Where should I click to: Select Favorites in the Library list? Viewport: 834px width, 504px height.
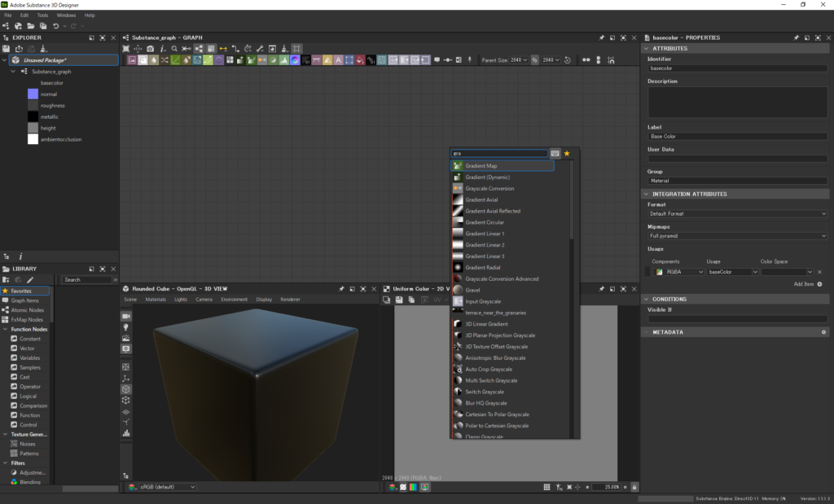pos(25,291)
